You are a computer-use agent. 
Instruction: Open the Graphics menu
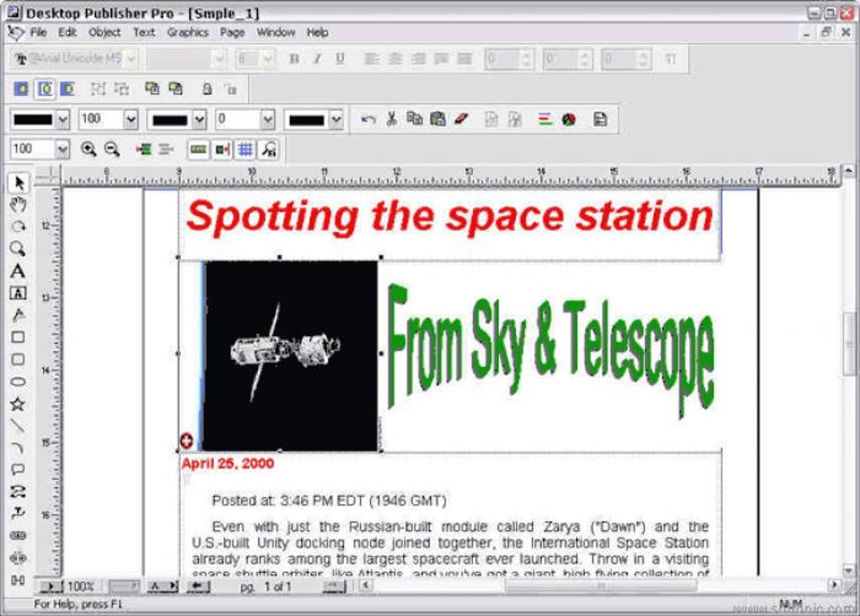click(187, 33)
